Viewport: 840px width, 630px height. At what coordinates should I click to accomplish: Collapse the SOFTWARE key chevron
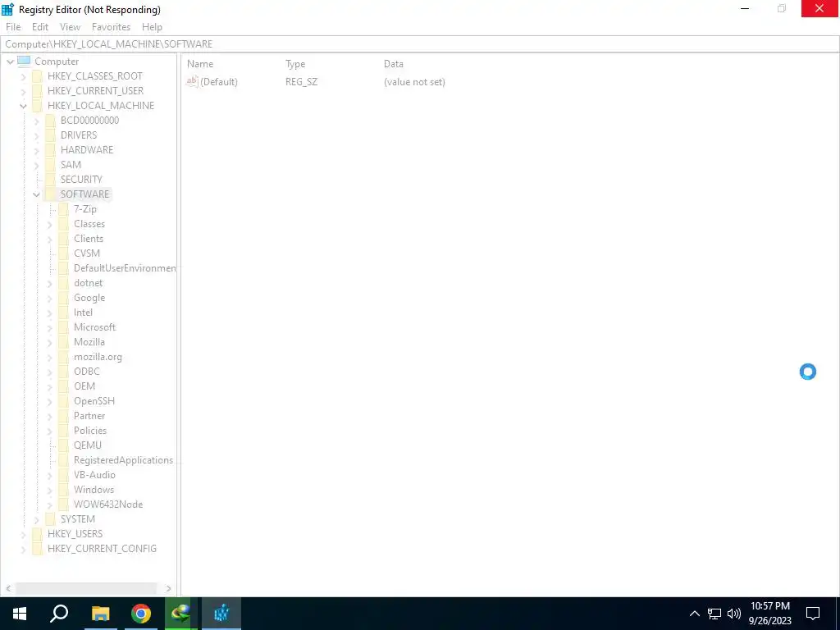[36, 194]
